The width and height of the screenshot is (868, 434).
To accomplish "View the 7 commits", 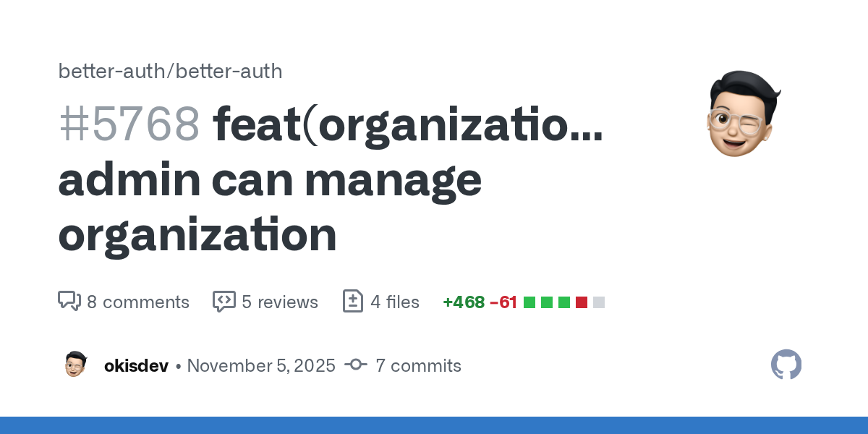I will pyautogui.click(x=418, y=365).
